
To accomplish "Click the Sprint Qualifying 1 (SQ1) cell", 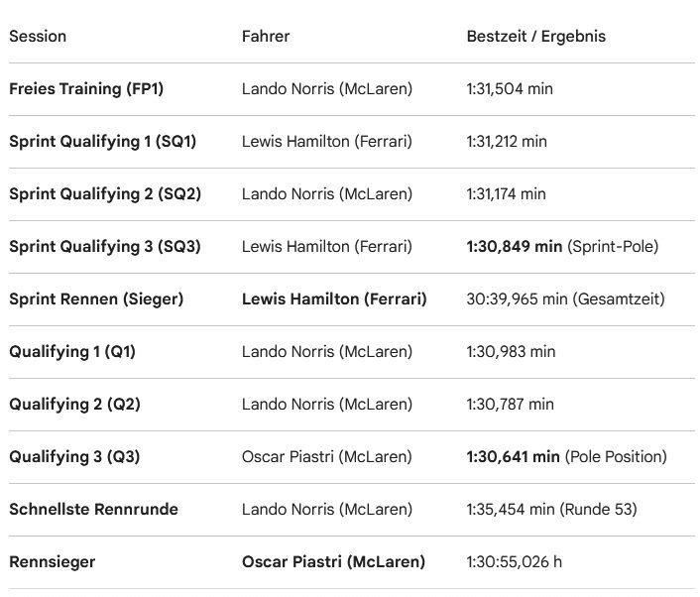I will tap(102, 142).
